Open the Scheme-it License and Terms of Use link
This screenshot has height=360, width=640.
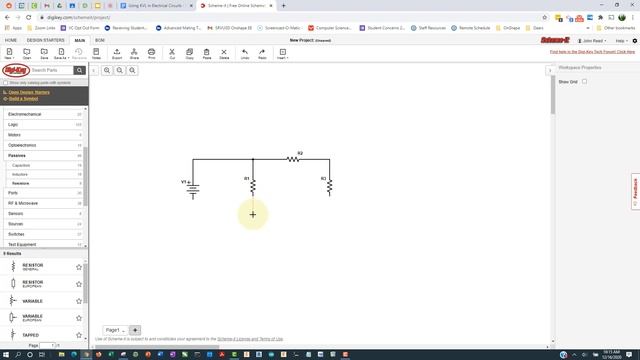(x=250, y=339)
